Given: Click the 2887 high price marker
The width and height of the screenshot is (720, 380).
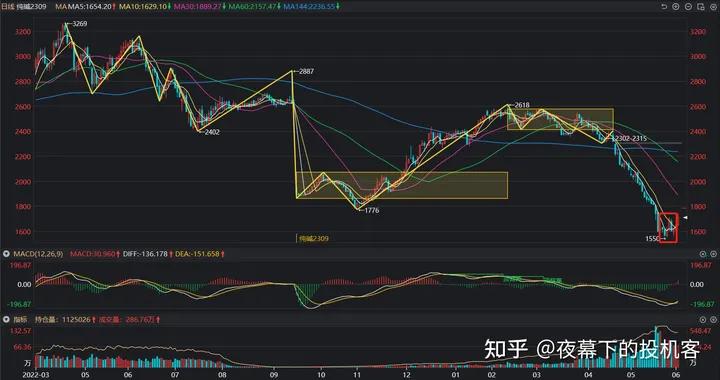Looking at the screenshot, I should 306,72.
